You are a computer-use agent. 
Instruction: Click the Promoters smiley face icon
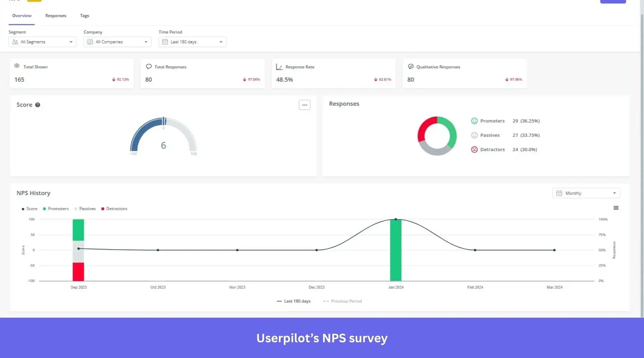coord(474,121)
